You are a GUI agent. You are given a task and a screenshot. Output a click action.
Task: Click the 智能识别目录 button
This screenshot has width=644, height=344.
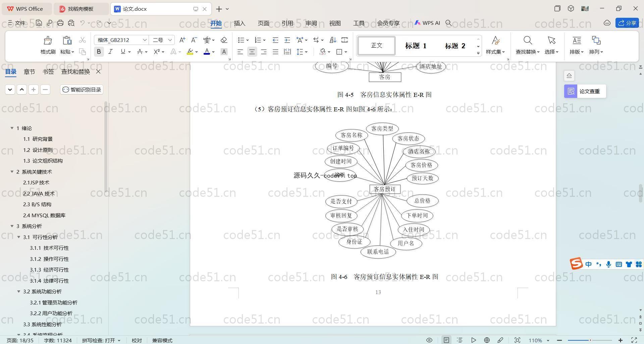82,90
